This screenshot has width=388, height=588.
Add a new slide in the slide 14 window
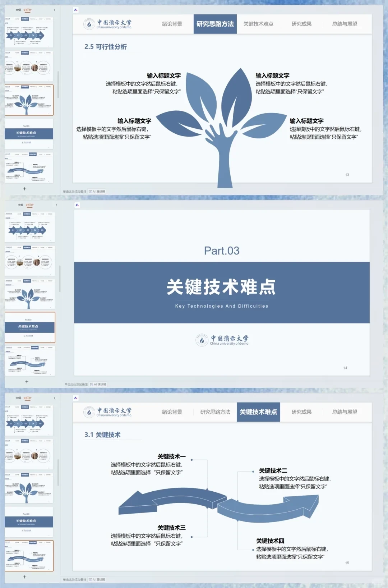click(x=27, y=382)
